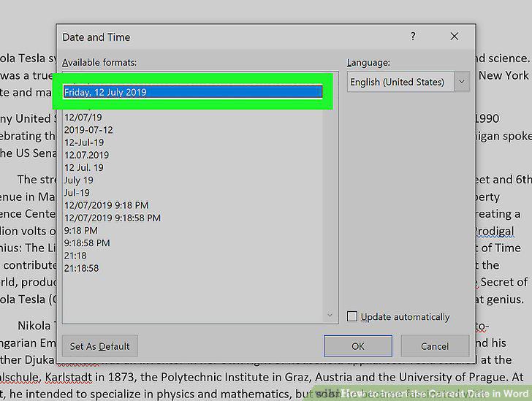Screen dimensions: 532x401
Task: Open the dialog help question mark
Action: (x=413, y=37)
